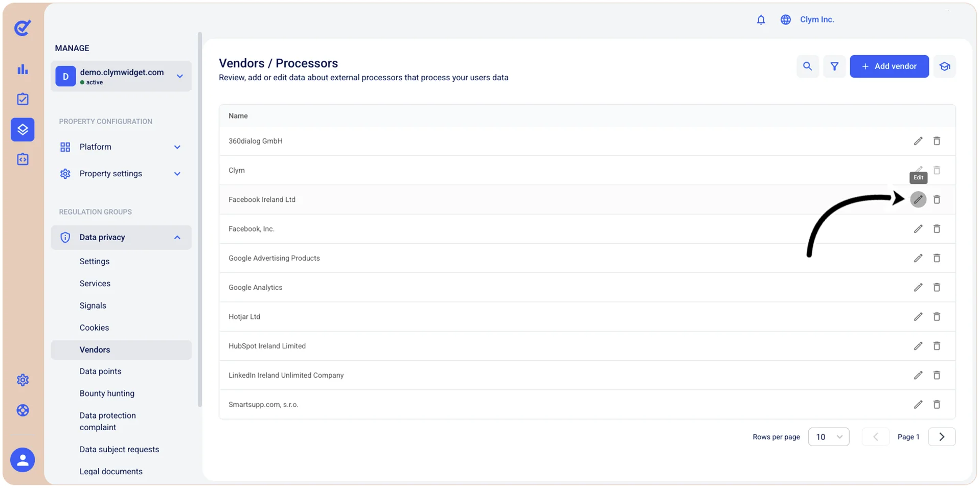
Task: Edit the Facebook Ireland Ltd vendor
Action: (918, 199)
